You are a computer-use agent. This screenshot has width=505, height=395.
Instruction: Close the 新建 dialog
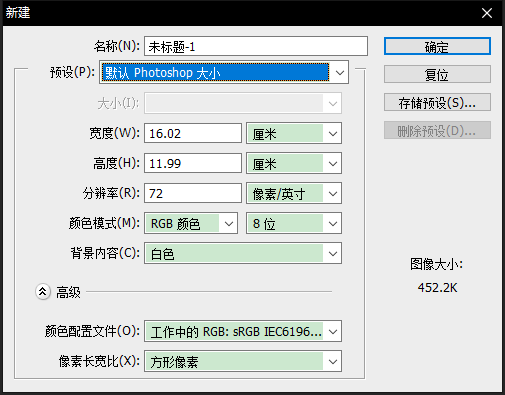click(487, 13)
